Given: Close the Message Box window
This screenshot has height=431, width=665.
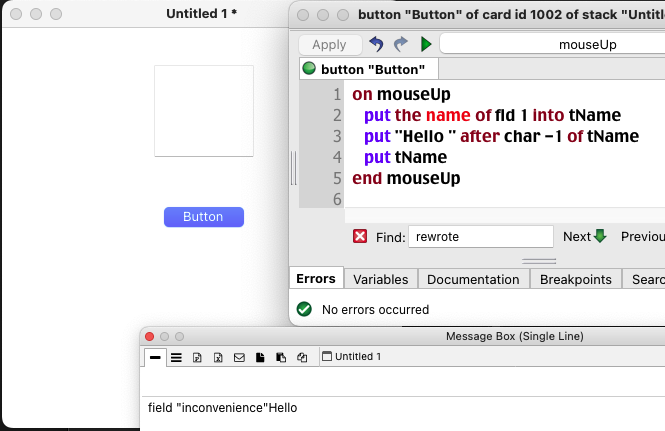Looking at the screenshot, I should point(149,336).
